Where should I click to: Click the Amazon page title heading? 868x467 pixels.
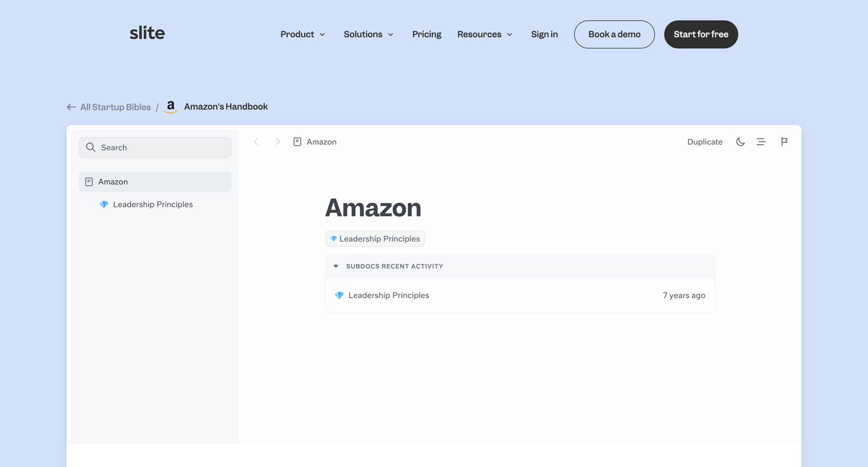coord(373,208)
